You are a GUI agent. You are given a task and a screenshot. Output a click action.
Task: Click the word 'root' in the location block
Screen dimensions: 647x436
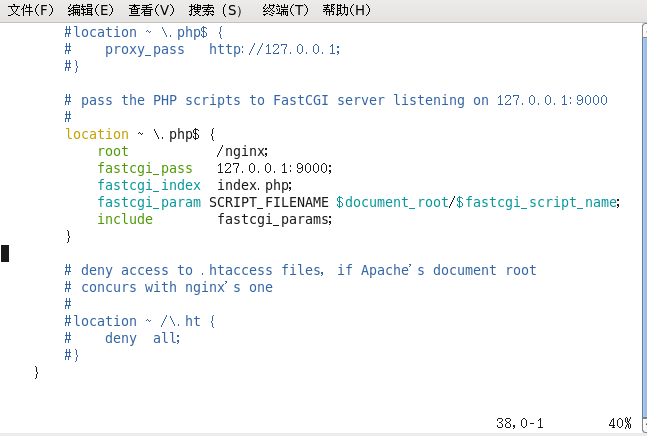coord(113,151)
